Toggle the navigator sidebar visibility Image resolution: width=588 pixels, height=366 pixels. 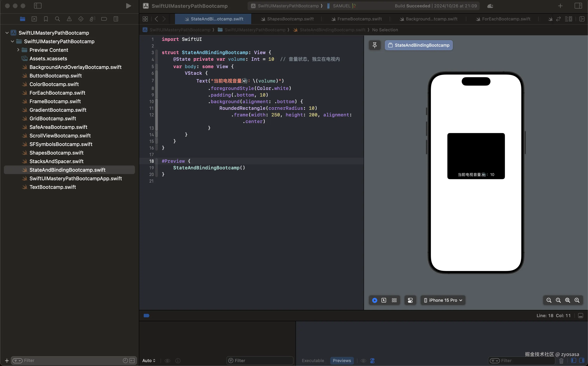[x=38, y=6]
